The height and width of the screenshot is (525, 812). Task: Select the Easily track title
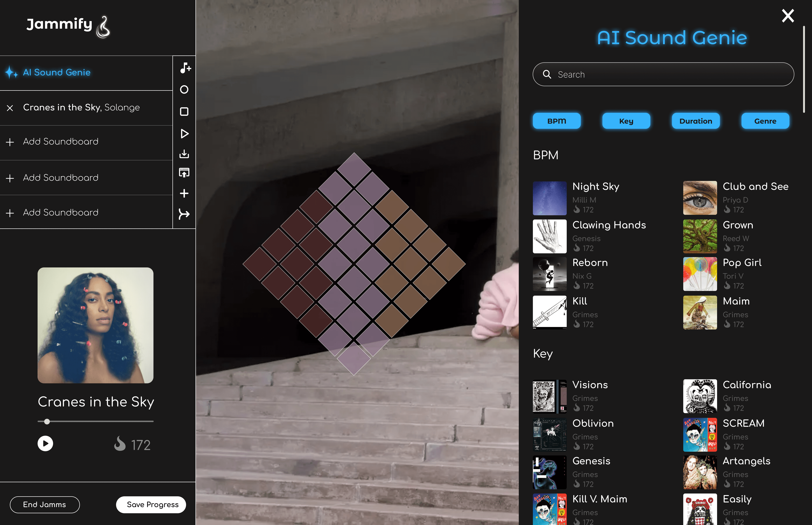[737, 499]
